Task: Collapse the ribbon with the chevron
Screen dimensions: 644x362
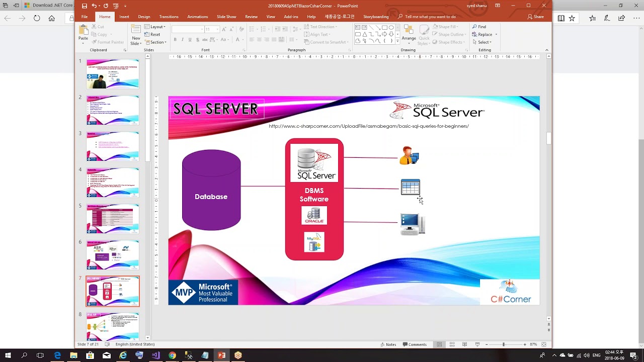Action: (x=546, y=50)
